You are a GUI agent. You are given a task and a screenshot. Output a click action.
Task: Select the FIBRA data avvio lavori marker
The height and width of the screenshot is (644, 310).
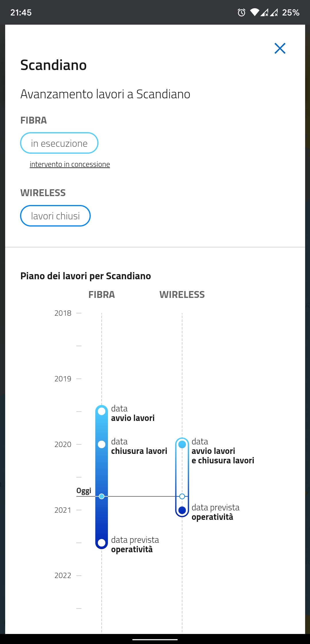(x=102, y=411)
